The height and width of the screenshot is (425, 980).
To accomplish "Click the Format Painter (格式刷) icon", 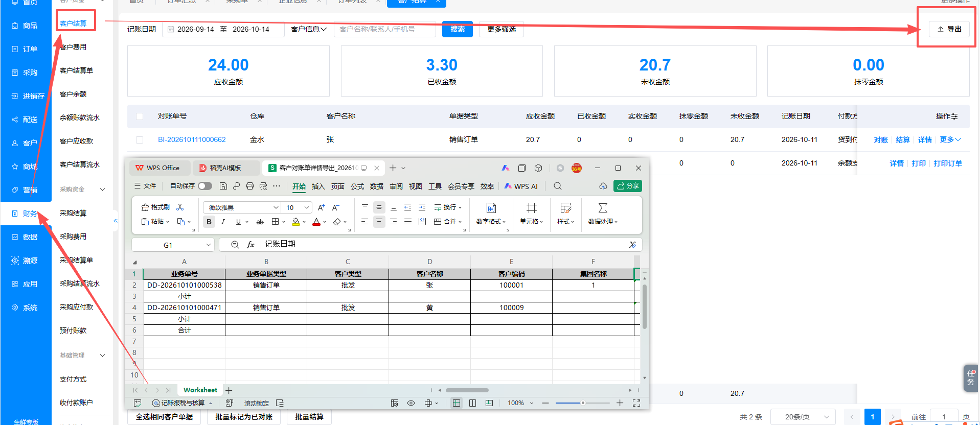I will click(145, 207).
